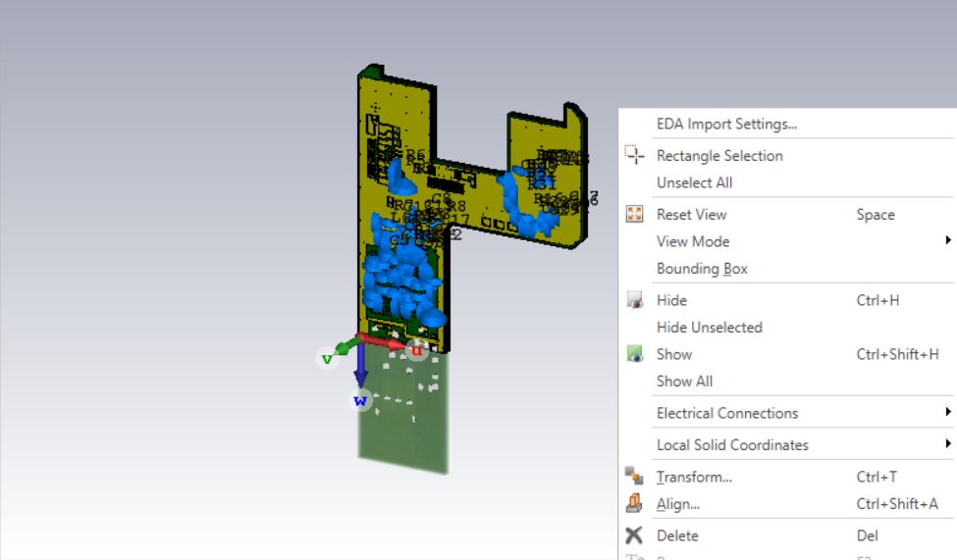Choose Hide from the context menu

point(671,300)
